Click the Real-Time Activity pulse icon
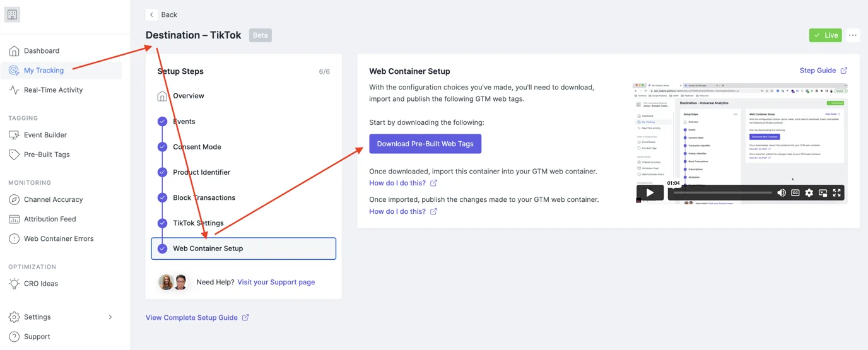The height and width of the screenshot is (350, 868). pyautogui.click(x=14, y=90)
